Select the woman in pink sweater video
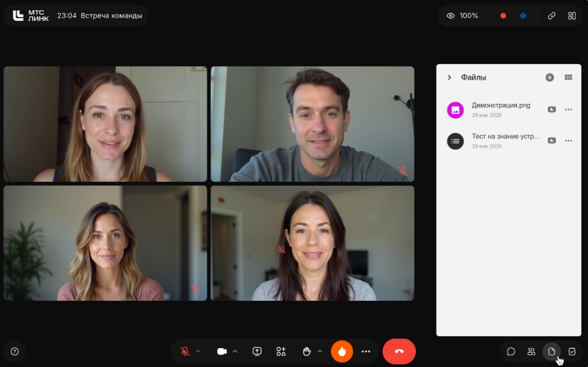The image size is (588, 367). [x=105, y=243]
